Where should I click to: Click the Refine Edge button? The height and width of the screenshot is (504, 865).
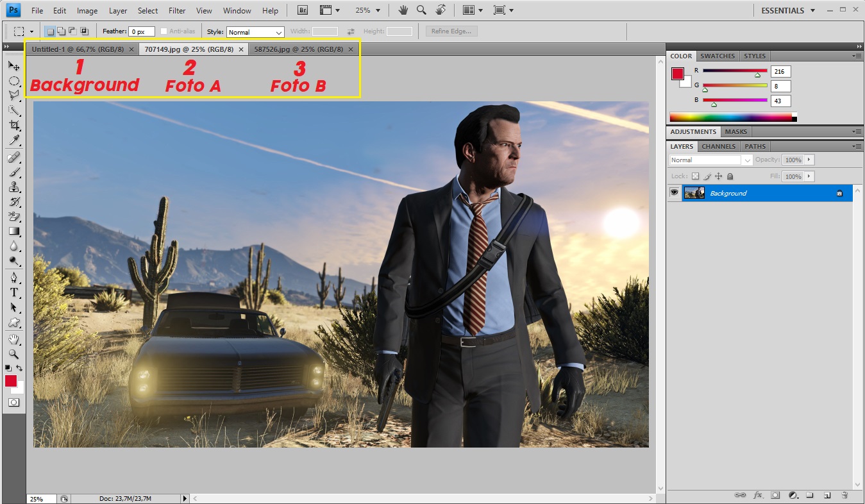click(451, 31)
